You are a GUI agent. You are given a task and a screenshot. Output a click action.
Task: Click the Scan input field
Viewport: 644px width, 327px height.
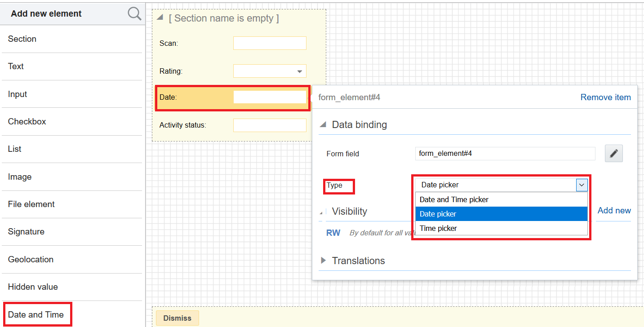click(x=270, y=43)
